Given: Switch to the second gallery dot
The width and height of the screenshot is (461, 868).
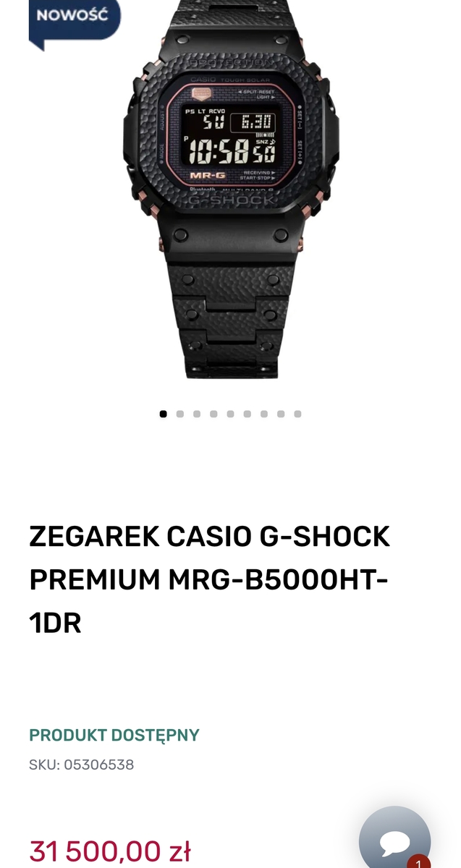Looking at the screenshot, I should pos(180,414).
